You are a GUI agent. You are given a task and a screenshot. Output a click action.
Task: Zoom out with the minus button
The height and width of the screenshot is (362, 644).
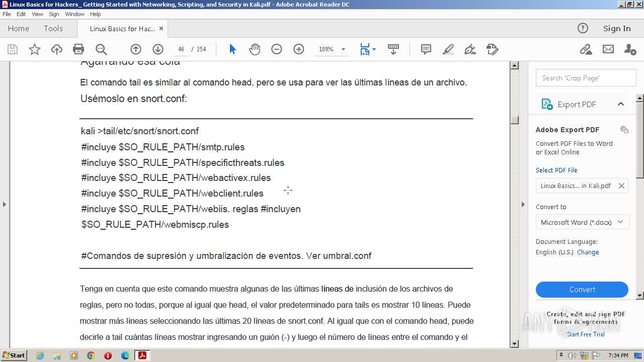277,49
